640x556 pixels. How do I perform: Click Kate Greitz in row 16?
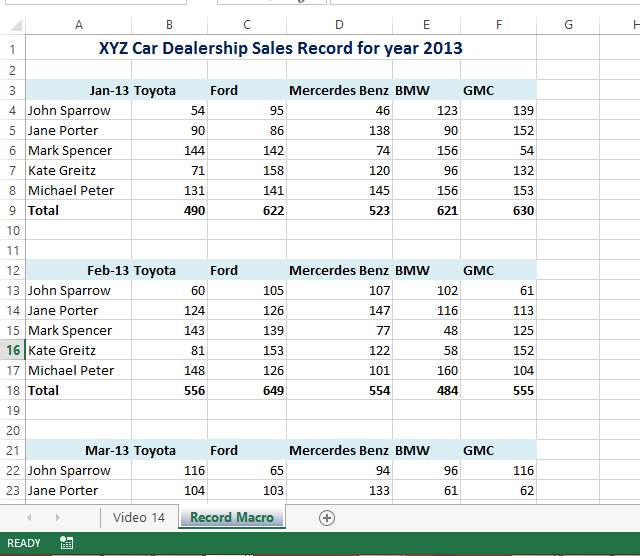pyautogui.click(x=79, y=350)
